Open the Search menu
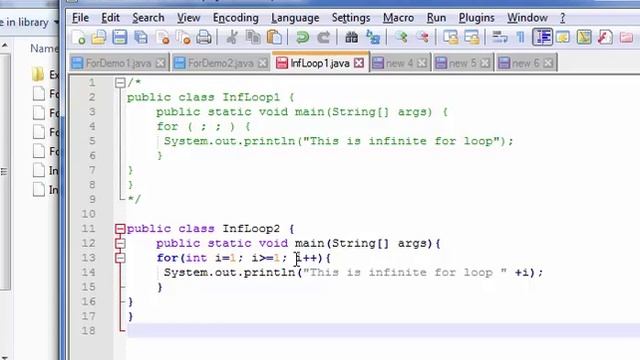Image resolution: width=640 pixels, height=360 pixels. pyautogui.click(x=148, y=18)
